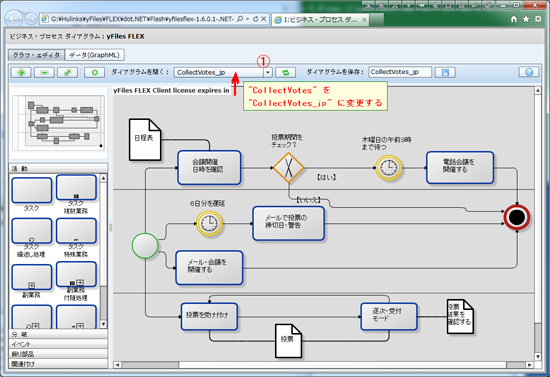Click the blue floppy-disk save diagram icon
This screenshot has width=550, height=377.
tap(445, 73)
